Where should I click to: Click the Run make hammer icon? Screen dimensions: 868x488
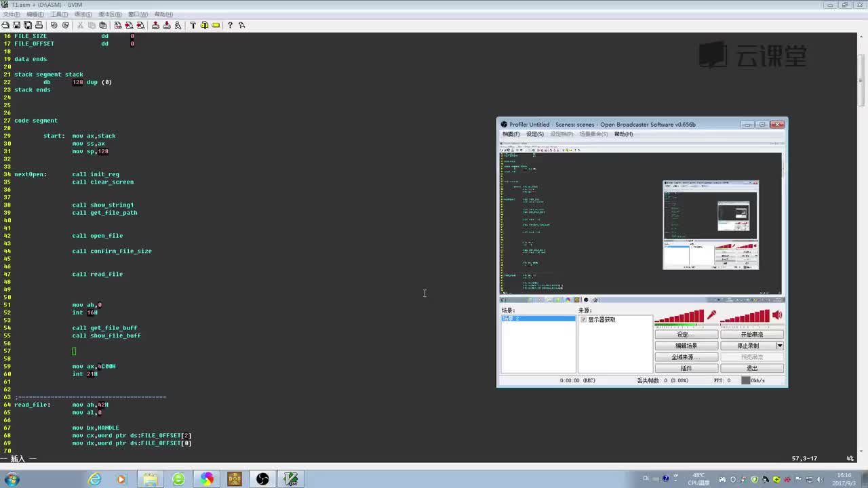tap(193, 25)
